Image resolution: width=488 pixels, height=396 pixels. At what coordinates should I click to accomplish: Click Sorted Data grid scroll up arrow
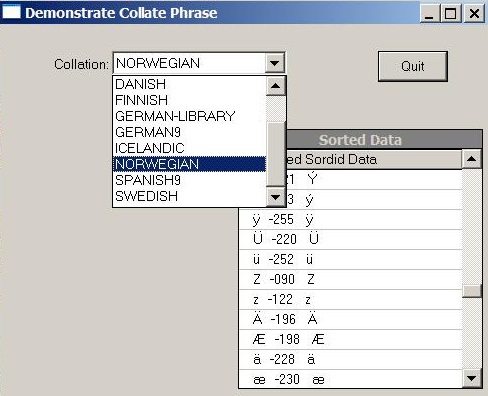click(x=471, y=159)
